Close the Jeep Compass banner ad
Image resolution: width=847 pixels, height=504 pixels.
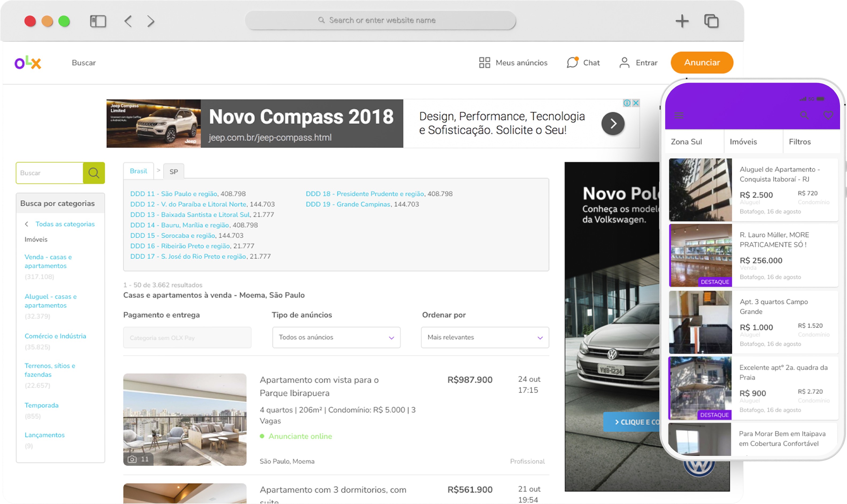pyautogui.click(x=636, y=103)
